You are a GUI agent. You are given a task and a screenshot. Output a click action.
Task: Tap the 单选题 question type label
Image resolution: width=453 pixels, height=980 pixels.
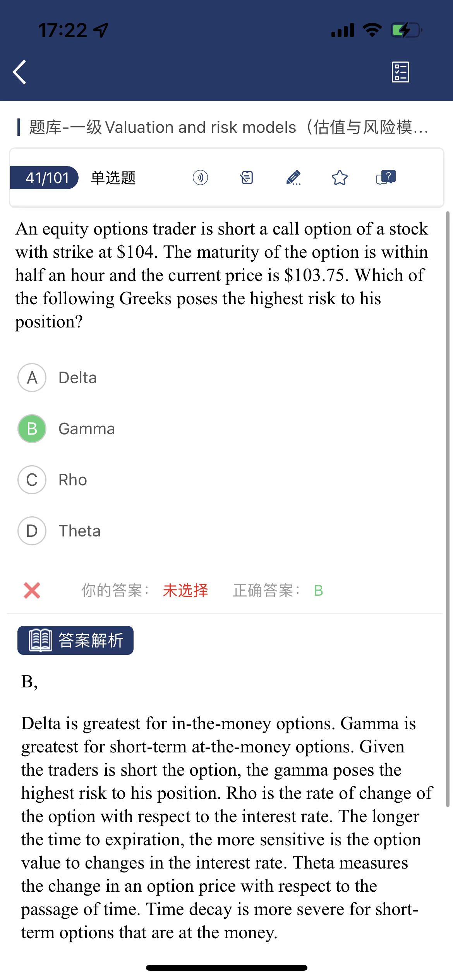pyautogui.click(x=113, y=178)
